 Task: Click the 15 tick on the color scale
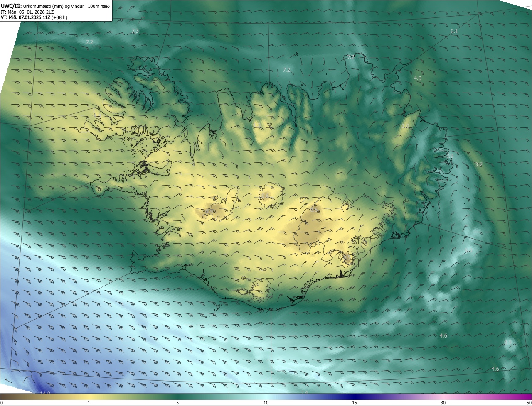click(355, 403)
